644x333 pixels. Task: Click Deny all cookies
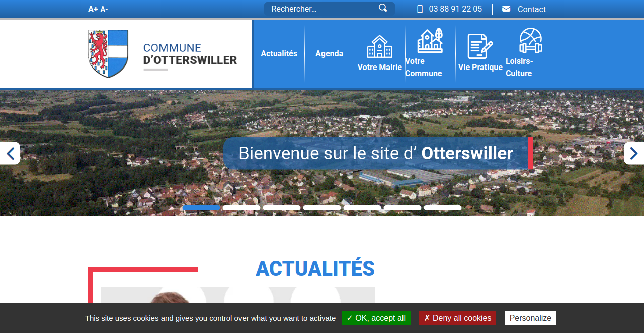point(457,318)
